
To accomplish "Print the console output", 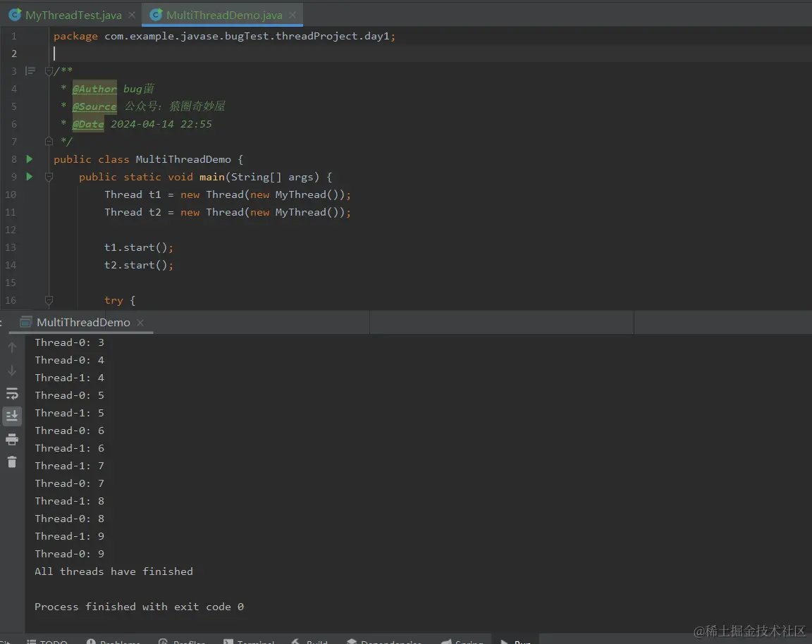I will click(x=12, y=440).
